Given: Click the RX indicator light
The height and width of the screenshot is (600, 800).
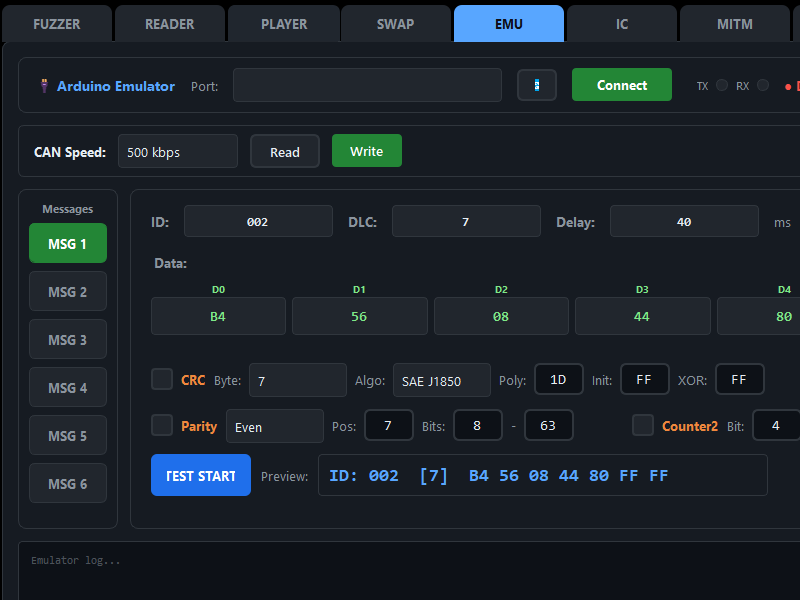Looking at the screenshot, I should 763,85.
